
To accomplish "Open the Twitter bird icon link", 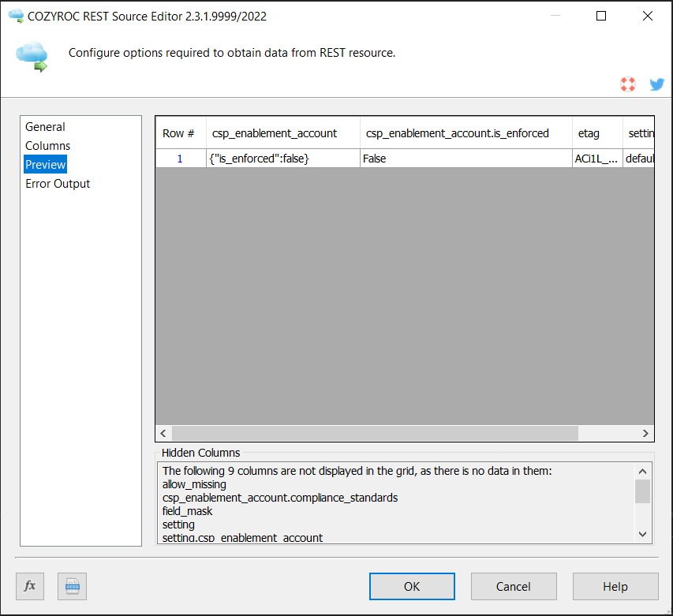I will tap(656, 84).
